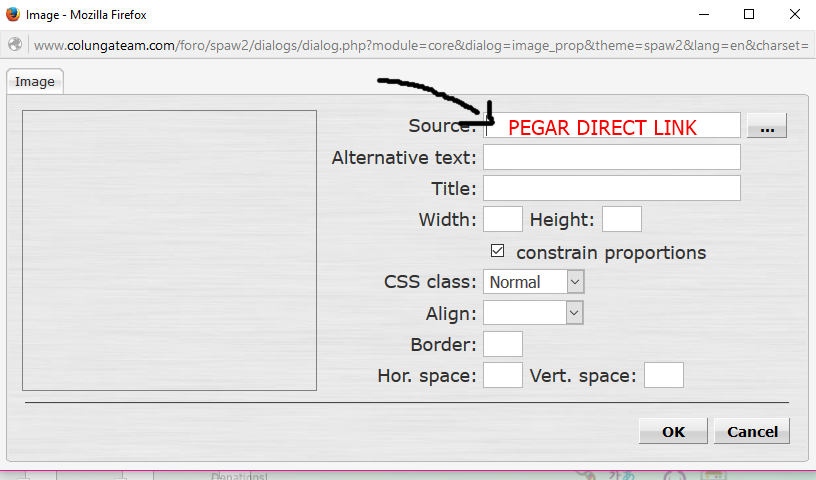Click the Border value field
This screenshot has width=816, height=480.
[502, 344]
